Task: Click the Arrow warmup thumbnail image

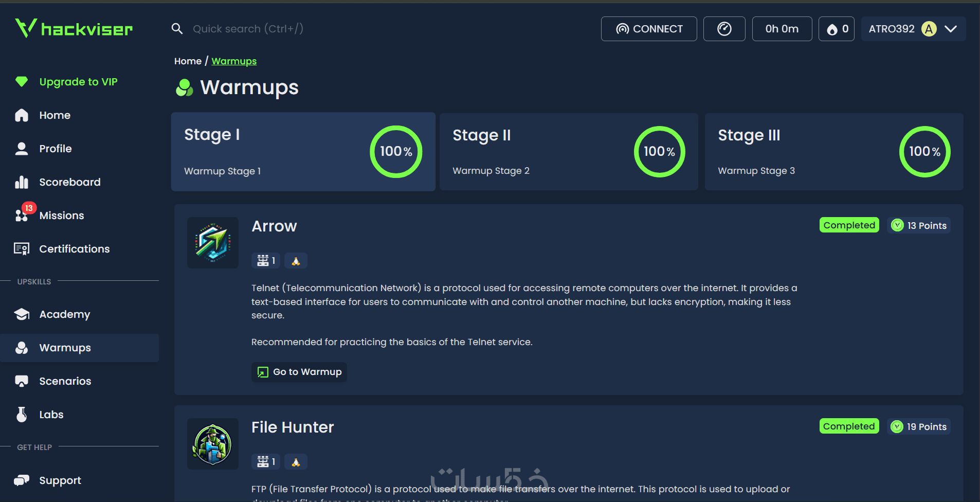Action: click(x=213, y=243)
